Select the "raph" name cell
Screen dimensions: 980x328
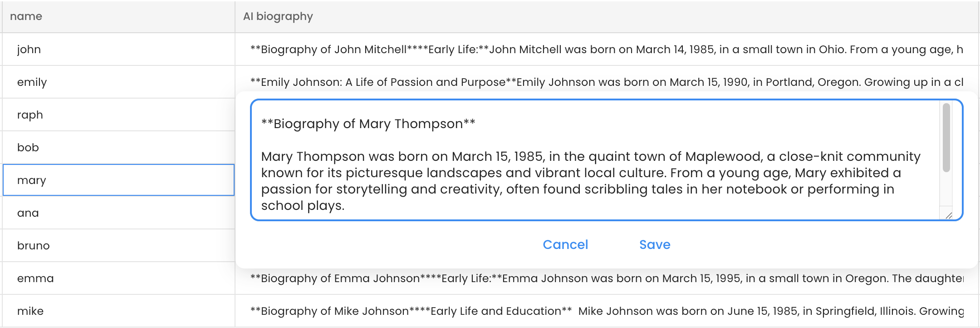[118, 115]
